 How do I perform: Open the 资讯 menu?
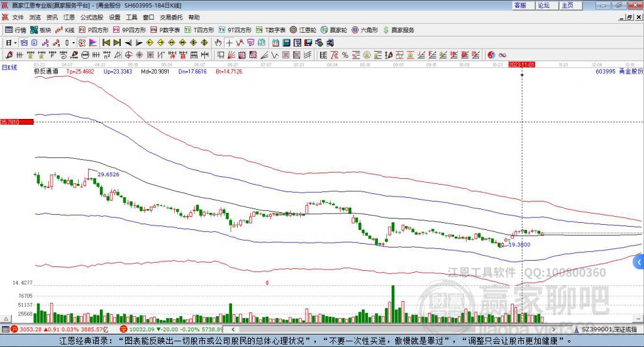52,17
